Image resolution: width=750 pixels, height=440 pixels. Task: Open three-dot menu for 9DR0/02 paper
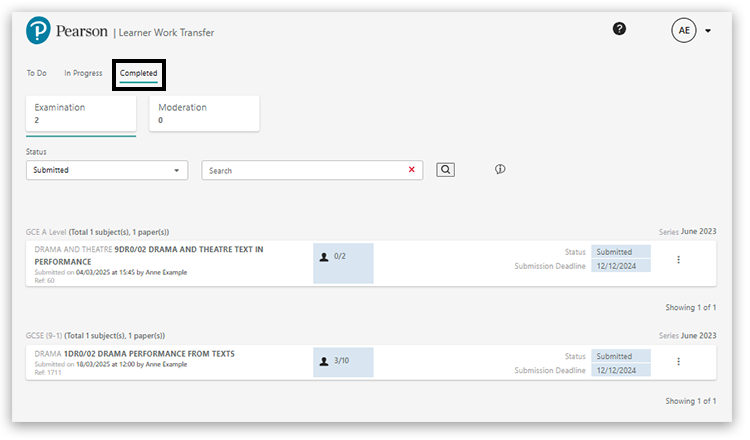coord(678,260)
